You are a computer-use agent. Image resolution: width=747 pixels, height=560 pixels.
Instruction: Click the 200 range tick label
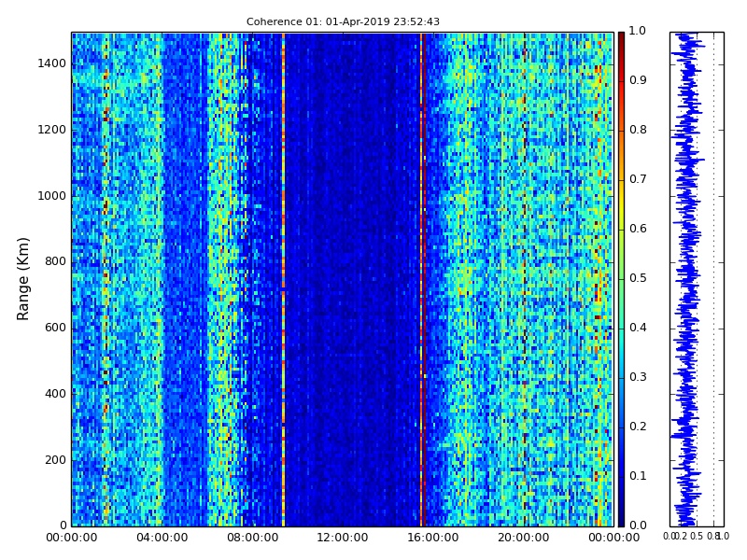[55, 460]
